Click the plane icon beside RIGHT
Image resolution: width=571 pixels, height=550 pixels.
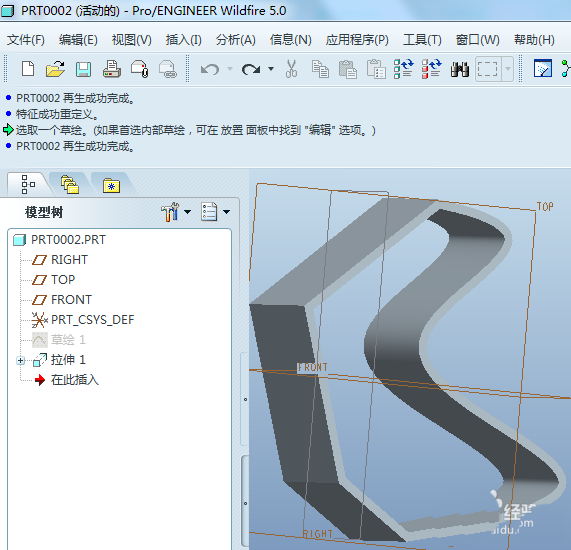tap(39, 260)
